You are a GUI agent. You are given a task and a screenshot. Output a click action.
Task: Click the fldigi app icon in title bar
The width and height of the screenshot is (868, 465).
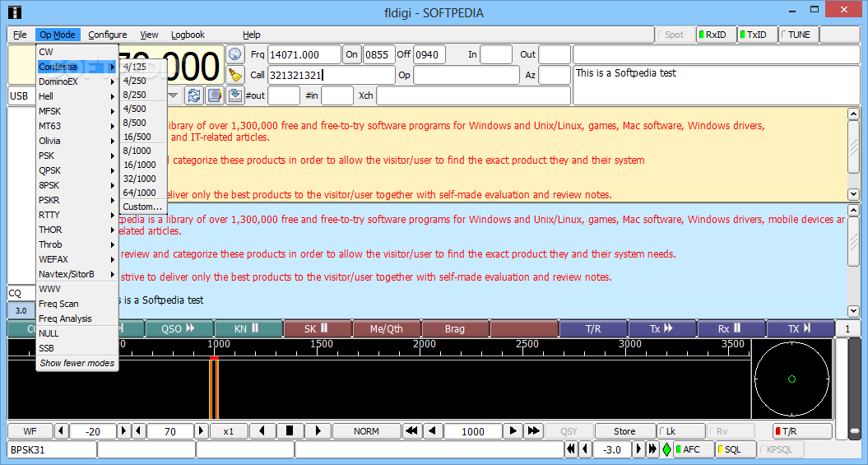tap(16, 11)
